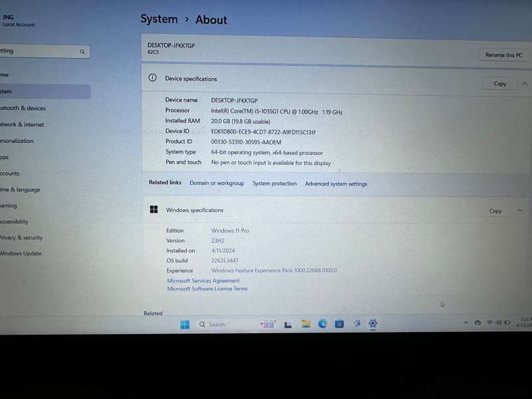Open Domain or workgroup link
The image size is (532, 399).
pyautogui.click(x=217, y=183)
